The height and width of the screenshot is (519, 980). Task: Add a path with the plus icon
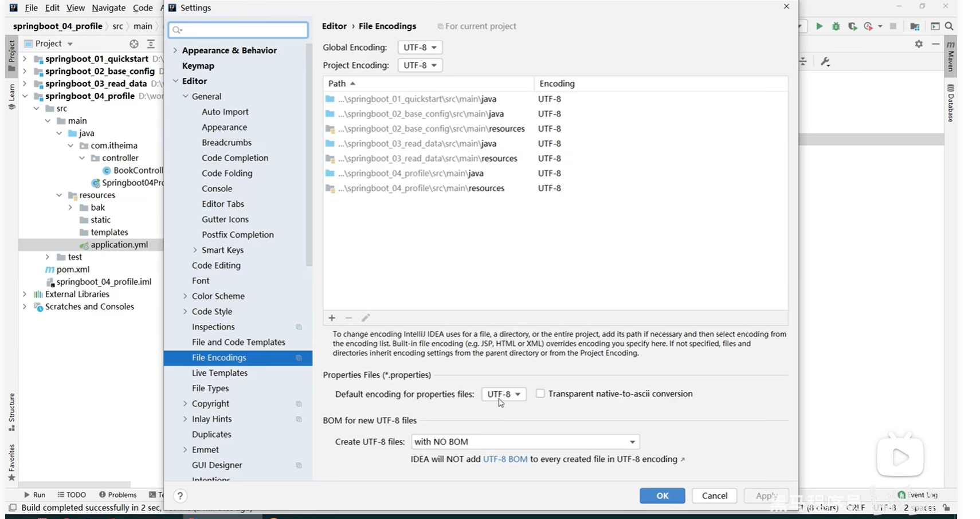[332, 318]
